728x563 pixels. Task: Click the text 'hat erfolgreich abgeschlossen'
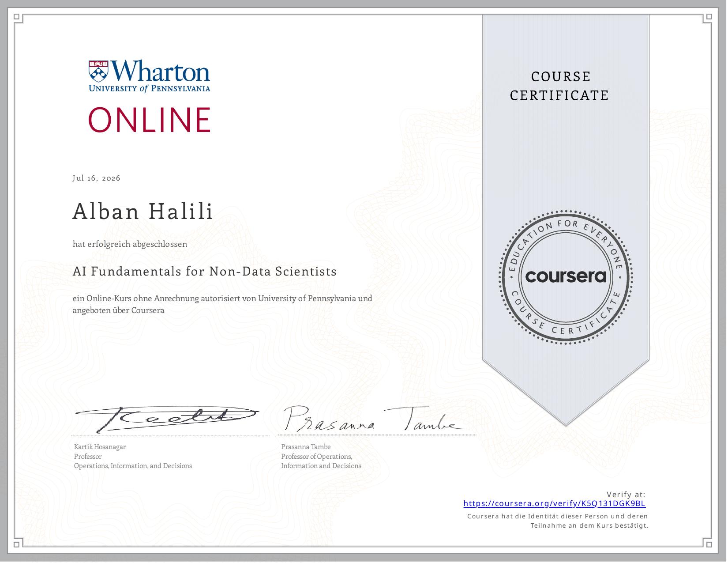click(x=130, y=244)
